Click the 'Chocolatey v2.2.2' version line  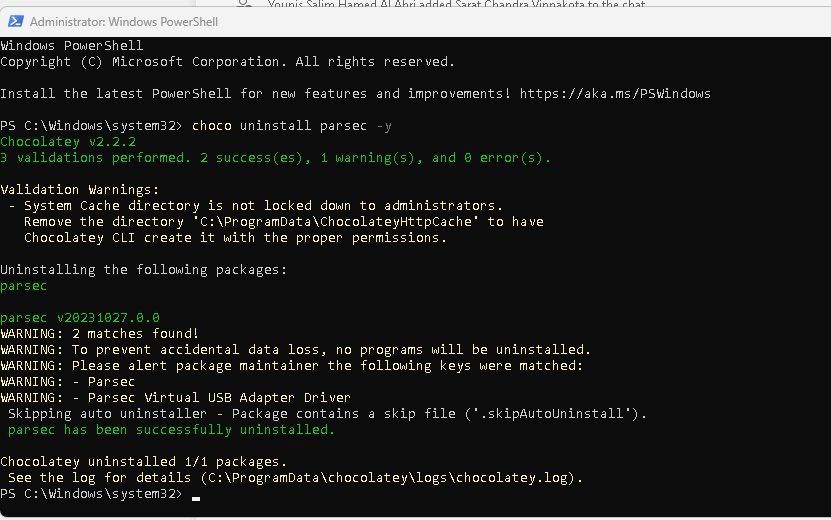pos(68,142)
